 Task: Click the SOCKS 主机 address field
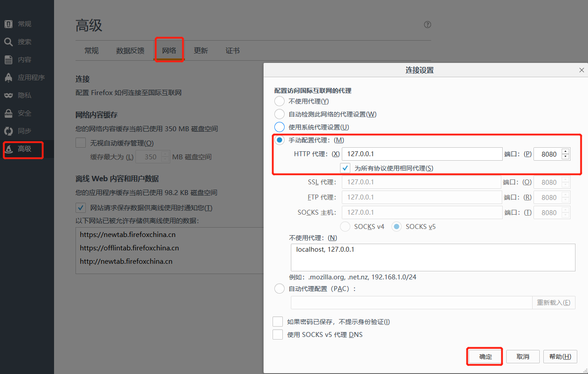click(422, 212)
